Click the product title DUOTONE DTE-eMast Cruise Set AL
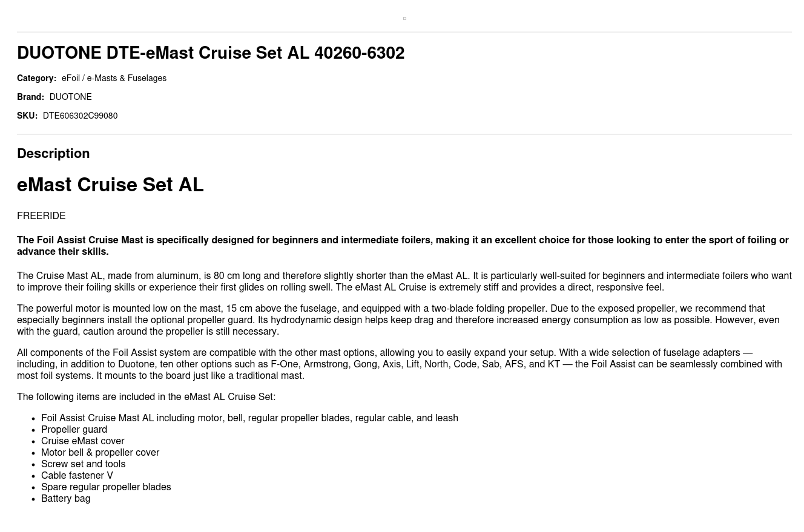This screenshot has height=532, width=804. coord(210,53)
